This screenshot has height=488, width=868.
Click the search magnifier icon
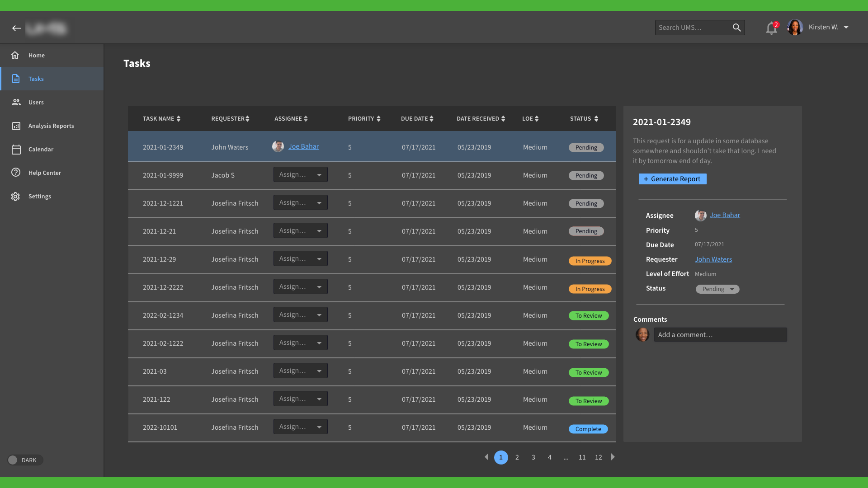[736, 28]
